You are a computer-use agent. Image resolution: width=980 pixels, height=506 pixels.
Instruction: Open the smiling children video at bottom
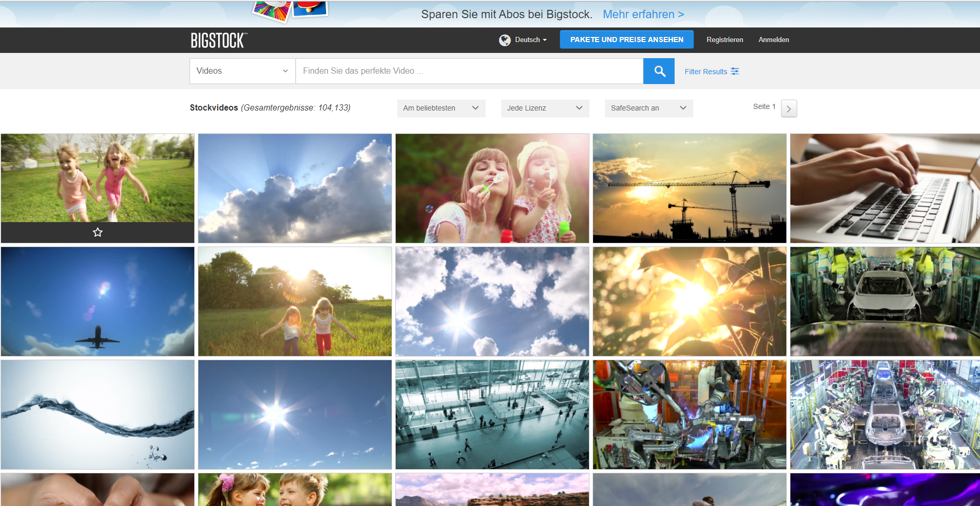[295, 489]
